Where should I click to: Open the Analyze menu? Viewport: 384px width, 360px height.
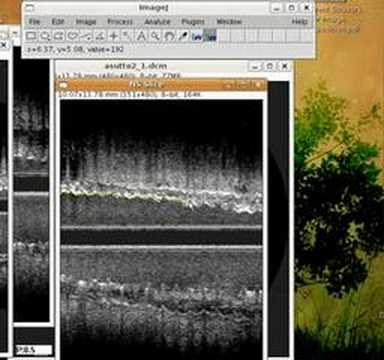[157, 22]
